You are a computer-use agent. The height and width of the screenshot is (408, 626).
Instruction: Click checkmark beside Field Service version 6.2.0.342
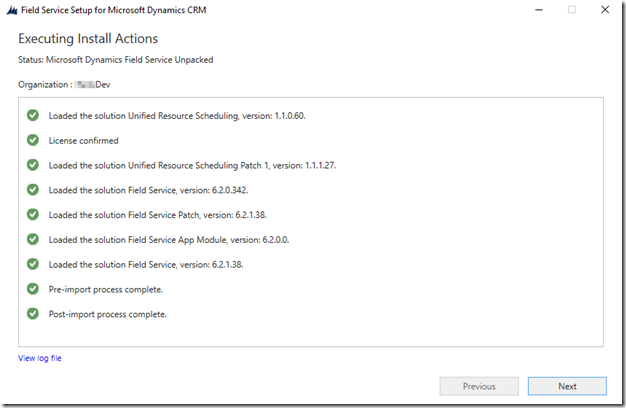click(x=33, y=190)
